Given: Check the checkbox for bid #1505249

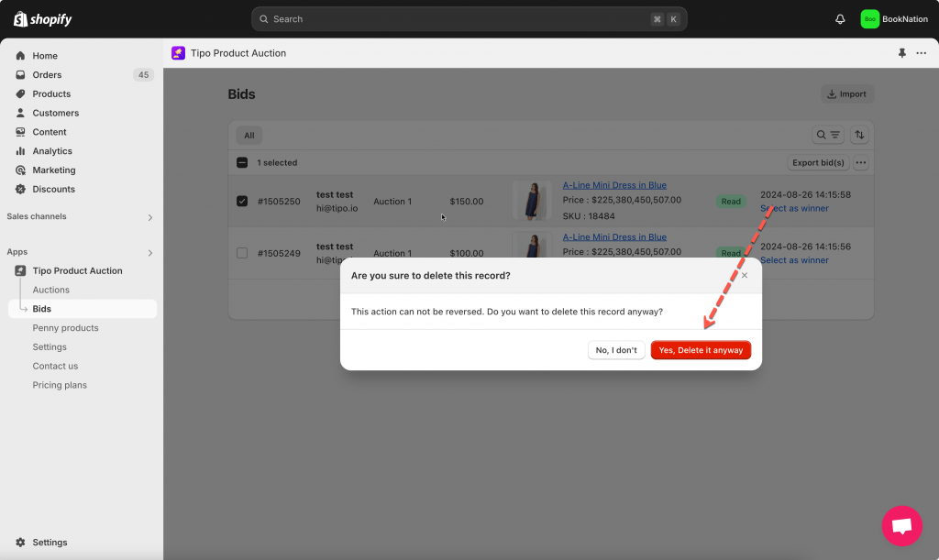Looking at the screenshot, I should point(242,253).
